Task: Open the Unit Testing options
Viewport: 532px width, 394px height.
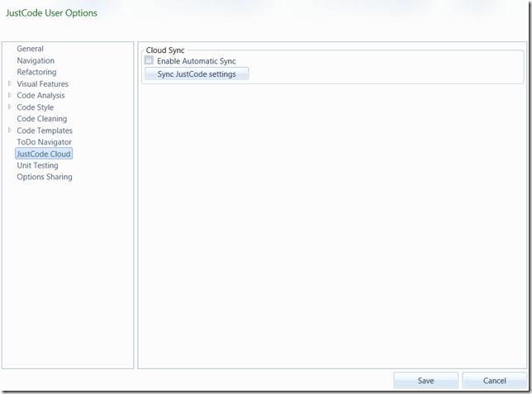Action: coord(38,165)
